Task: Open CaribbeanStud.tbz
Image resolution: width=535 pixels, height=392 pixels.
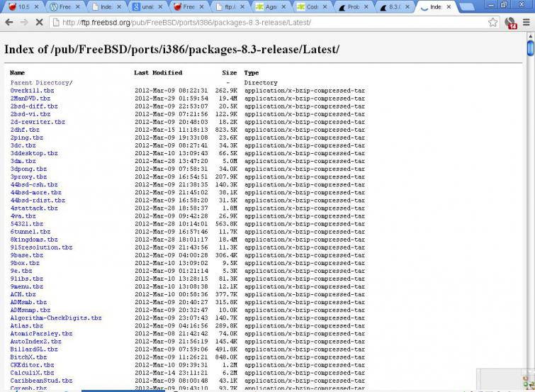Action: coord(41,381)
